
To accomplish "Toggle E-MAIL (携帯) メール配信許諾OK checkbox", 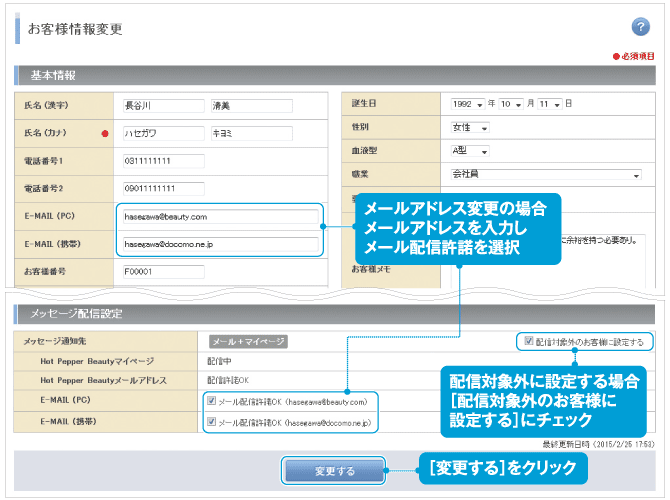I will (211, 423).
